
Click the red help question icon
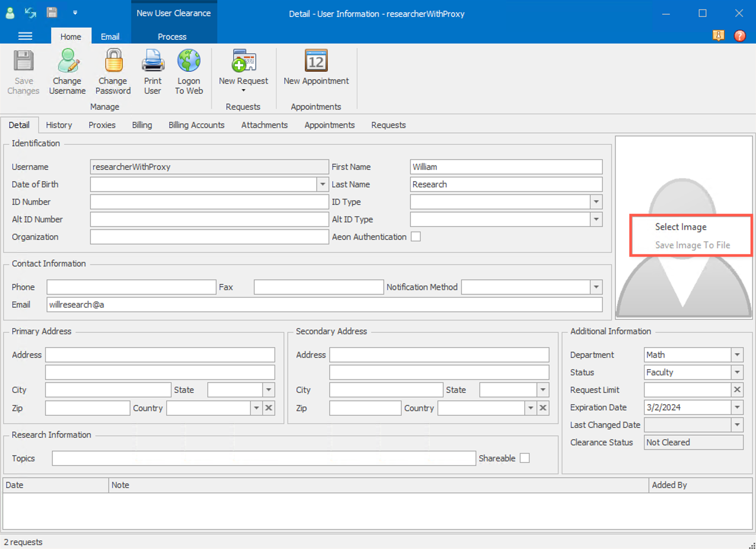(x=739, y=36)
